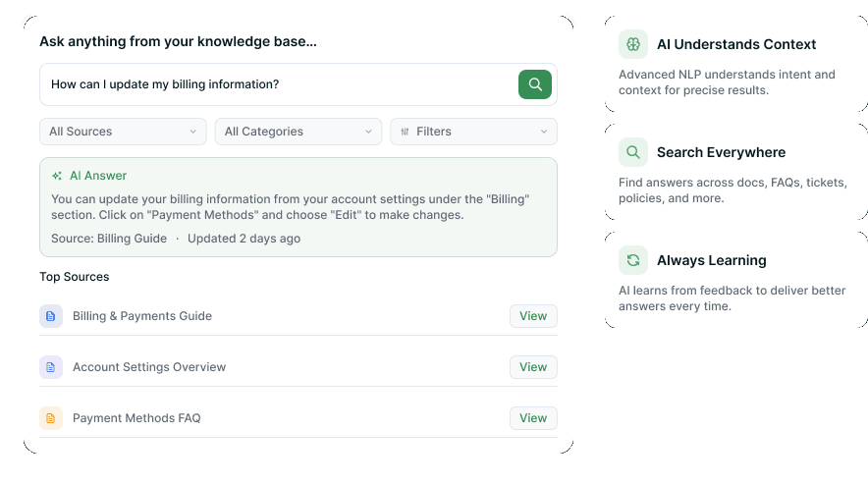Click the brain icon for AI Understands Context

(x=633, y=44)
